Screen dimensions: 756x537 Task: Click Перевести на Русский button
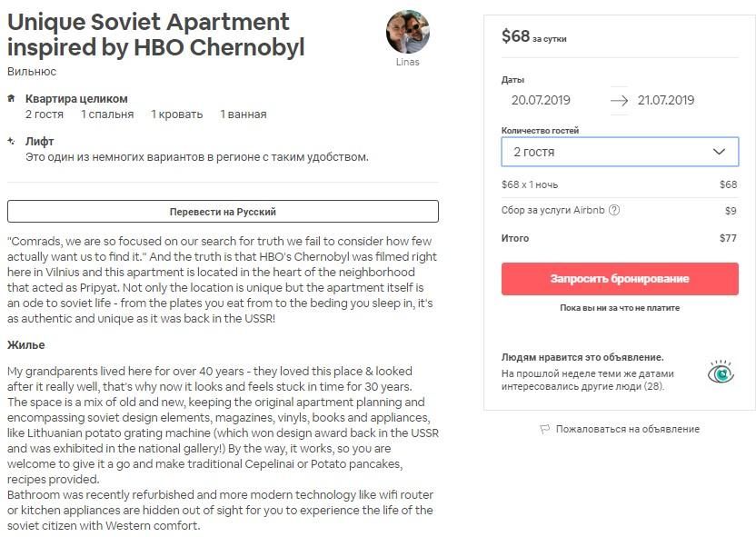pos(223,211)
